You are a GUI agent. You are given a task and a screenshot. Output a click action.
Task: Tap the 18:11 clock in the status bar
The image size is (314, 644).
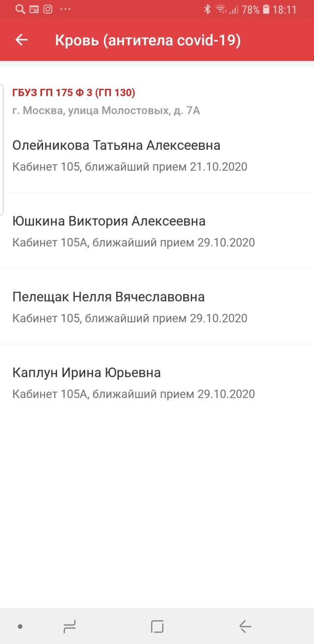click(x=285, y=9)
